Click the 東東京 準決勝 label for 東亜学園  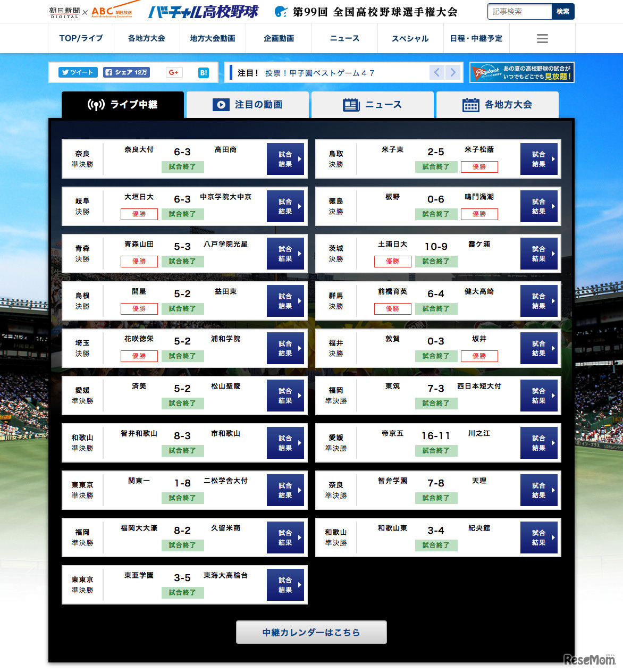82,585
